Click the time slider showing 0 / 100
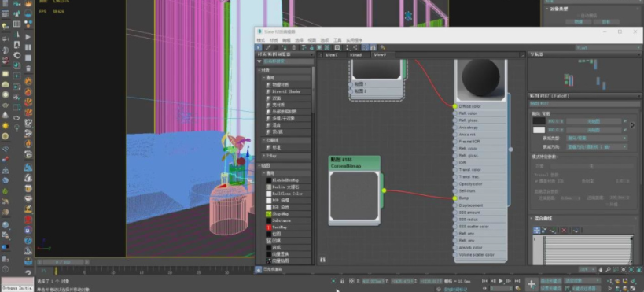The height and width of the screenshot is (292, 644). click(64, 262)
